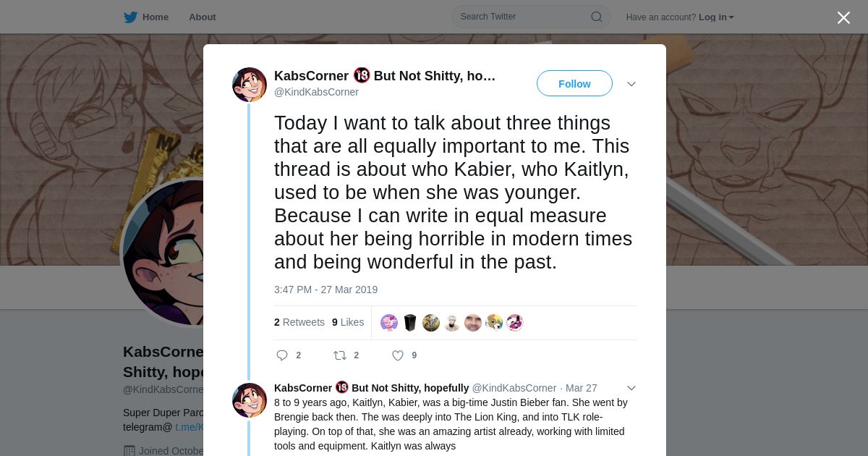Open the Log in dropdown

(x=716, y=17)
